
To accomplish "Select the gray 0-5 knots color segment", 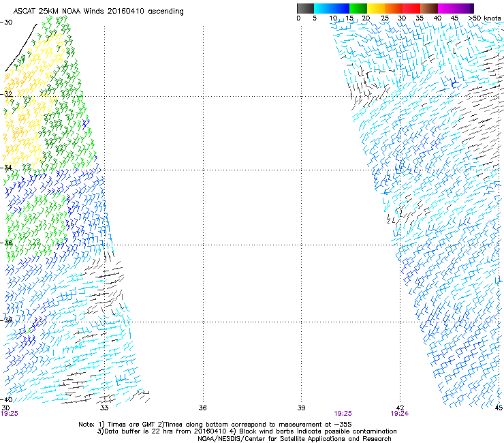I will point(305,8).
